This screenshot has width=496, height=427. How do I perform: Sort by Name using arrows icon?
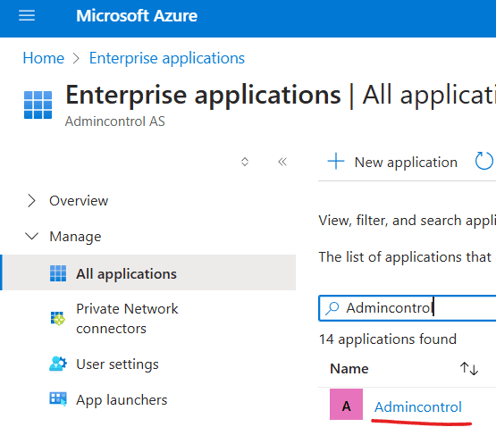coord(469,369)
